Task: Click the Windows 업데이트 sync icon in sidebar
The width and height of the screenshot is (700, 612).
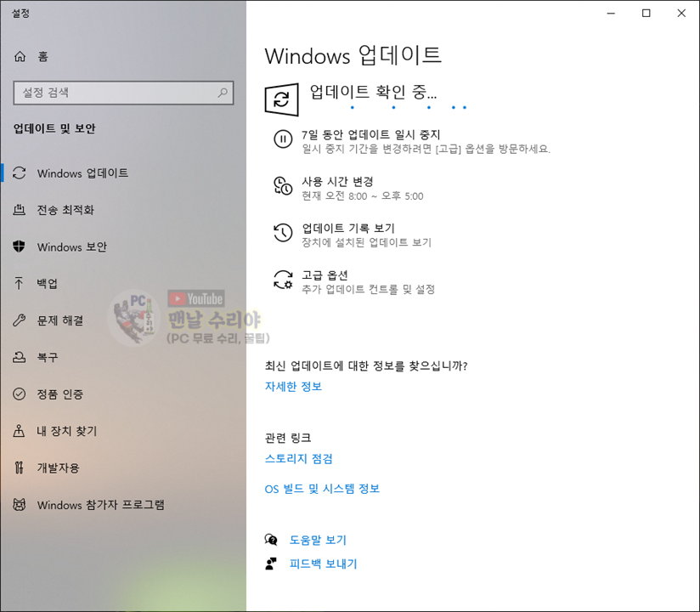Action: (20, 173)
